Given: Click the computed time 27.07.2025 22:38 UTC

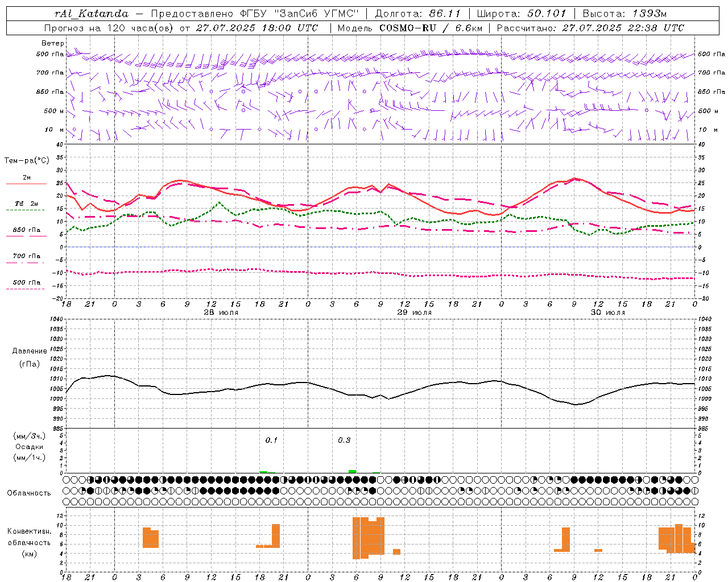Looking at the screenshot, I should 623,28.
